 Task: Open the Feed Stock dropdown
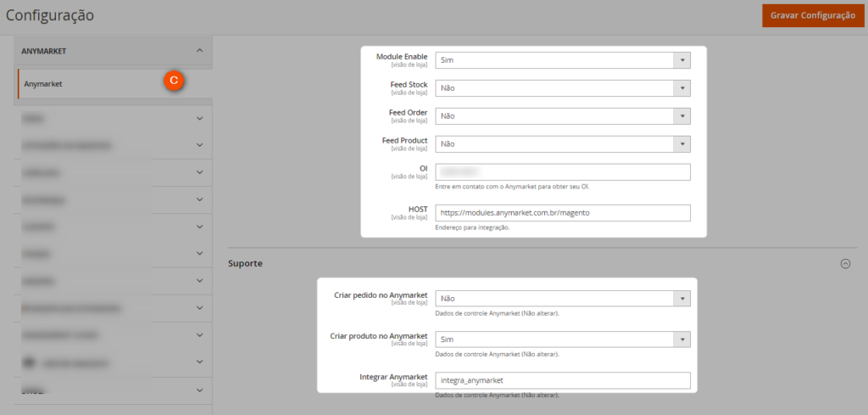point(563,87)
